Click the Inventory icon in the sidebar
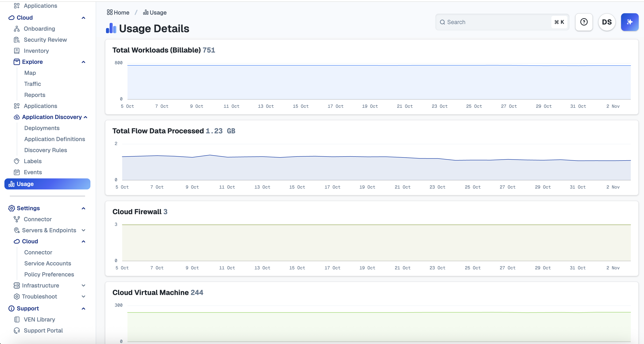 17,51
